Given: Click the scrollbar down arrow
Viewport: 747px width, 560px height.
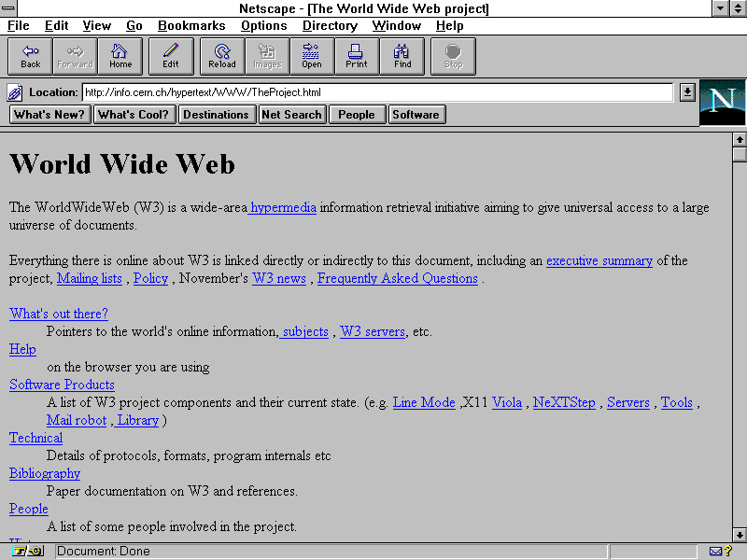Looking at the screenshot, I should coord(740,535).
